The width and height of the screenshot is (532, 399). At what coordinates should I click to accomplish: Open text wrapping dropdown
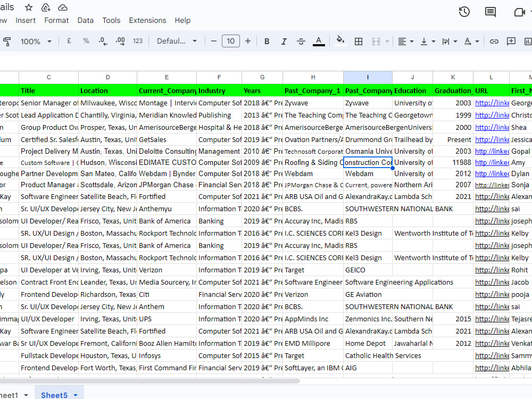[x=450, y=41]
